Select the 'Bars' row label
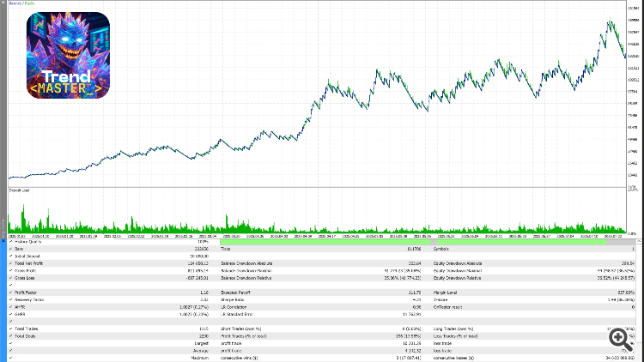Image resolution: width=644 pixels, height=362 pixels. tap(19, 249)
